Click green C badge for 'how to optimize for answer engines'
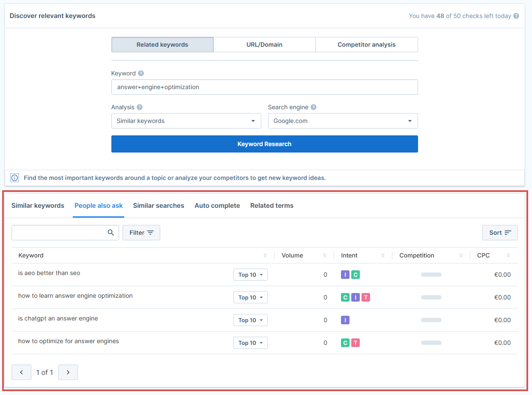 [x=345, y=343]
